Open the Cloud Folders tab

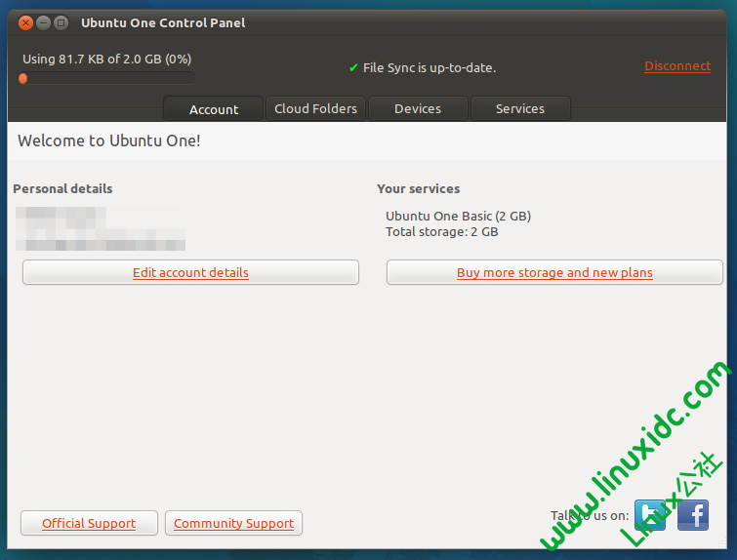pyautogui.click(x=315, y=108)
